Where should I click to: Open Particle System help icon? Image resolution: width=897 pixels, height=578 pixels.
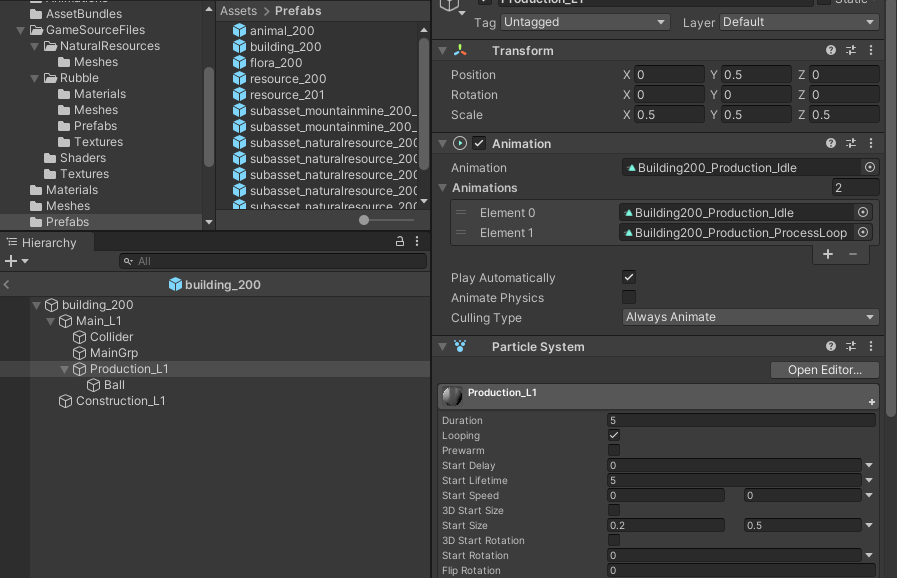click(x=831, y=346)
